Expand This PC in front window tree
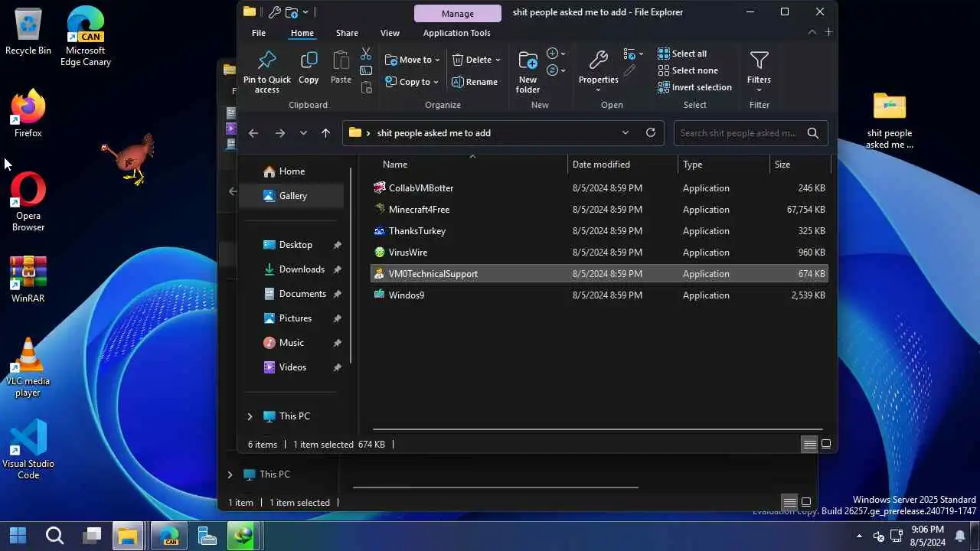The height and width of the screenshot is (551, 980). tap(250, 416)
